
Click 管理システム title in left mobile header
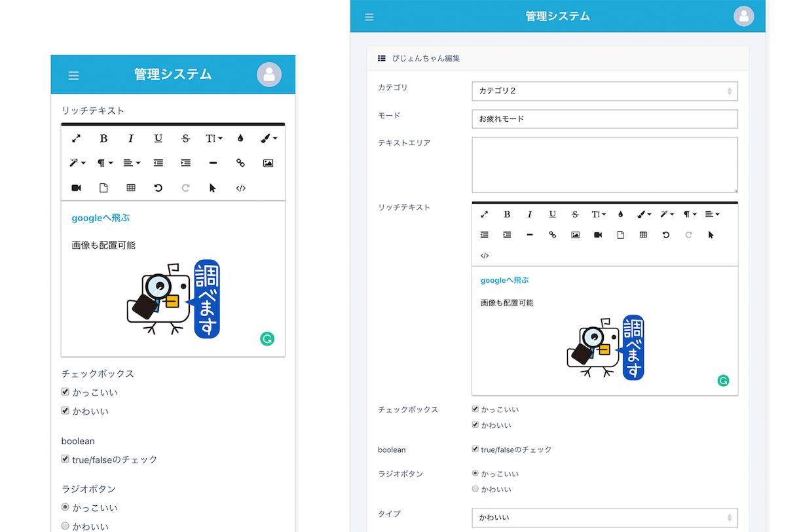point(173,75)
